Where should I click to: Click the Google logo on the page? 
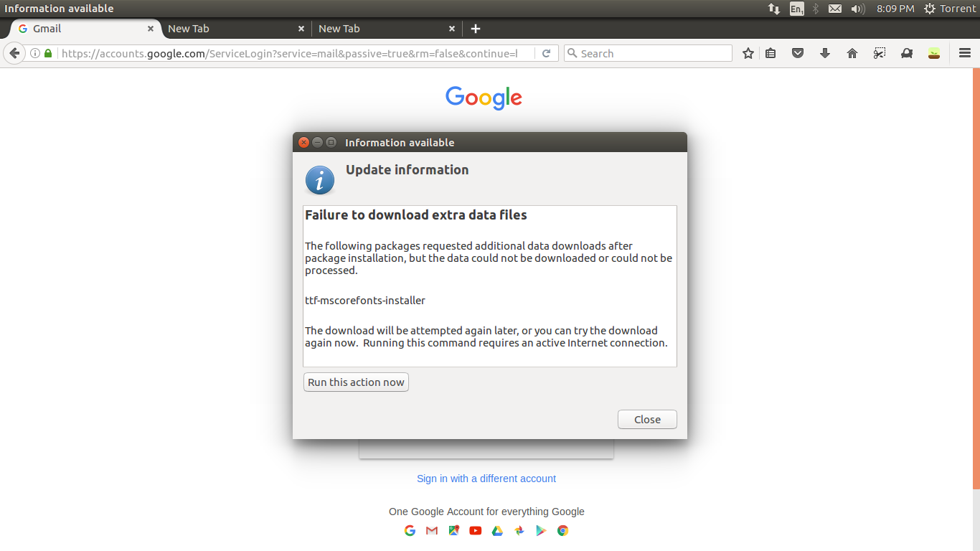coord(484,98)
